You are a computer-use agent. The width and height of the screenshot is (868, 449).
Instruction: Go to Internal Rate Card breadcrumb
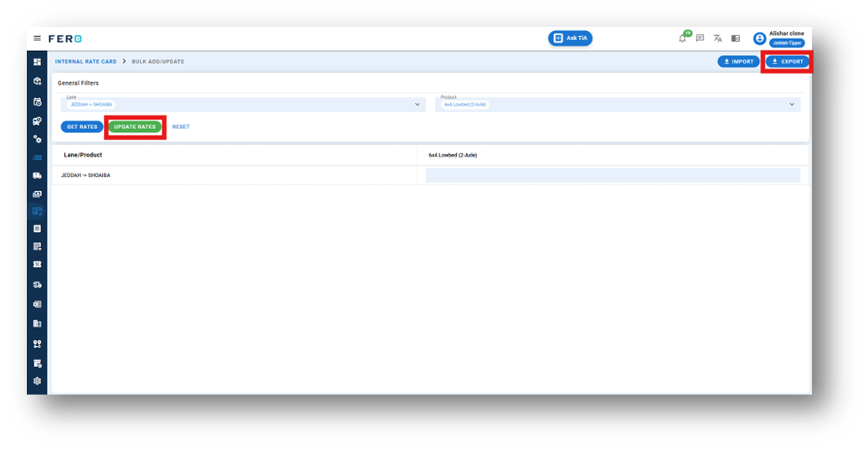[x=86, y=61]
